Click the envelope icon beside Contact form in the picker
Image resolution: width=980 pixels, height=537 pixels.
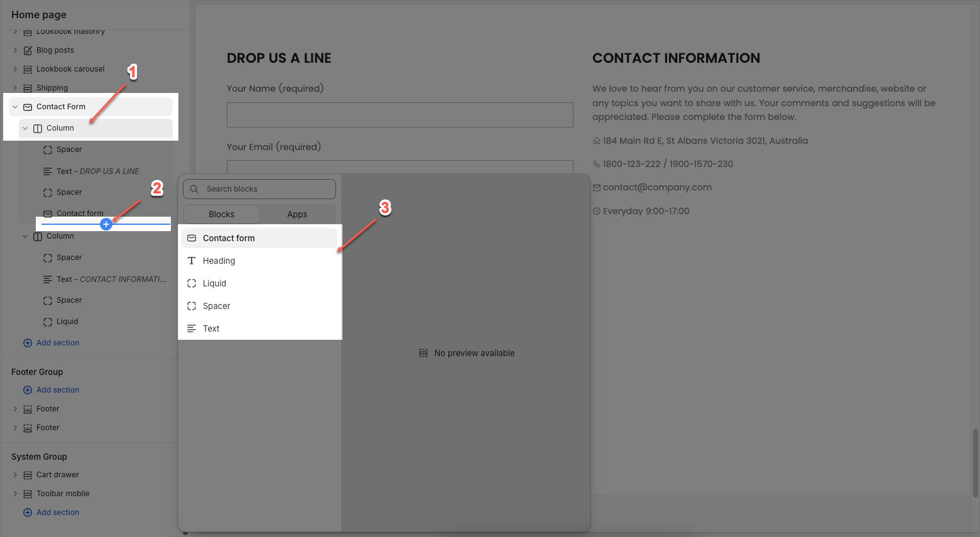pyautogui.click(x=192, y=238)
